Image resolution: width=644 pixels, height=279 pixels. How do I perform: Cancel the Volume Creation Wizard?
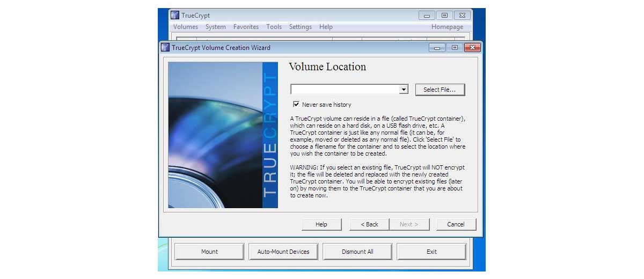point(456,224)
